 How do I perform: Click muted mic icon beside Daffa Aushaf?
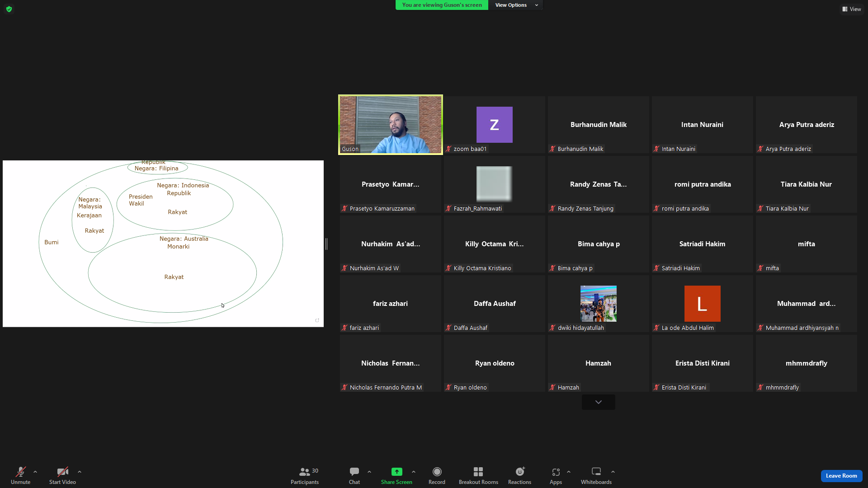[x=448, y=328]
